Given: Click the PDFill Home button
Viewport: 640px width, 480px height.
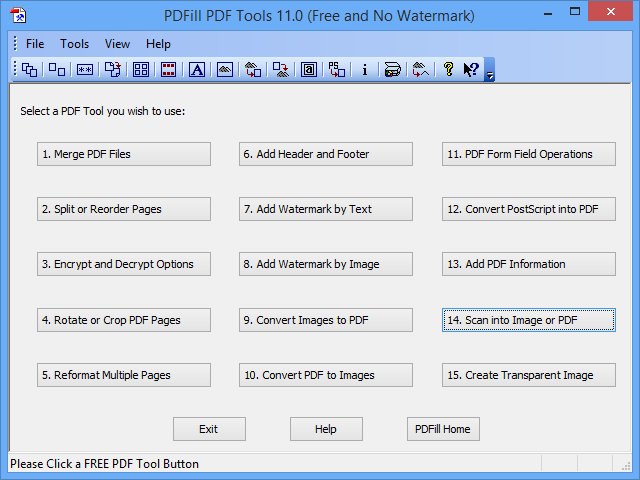Looking at the screenshot, I should [443, 429].
